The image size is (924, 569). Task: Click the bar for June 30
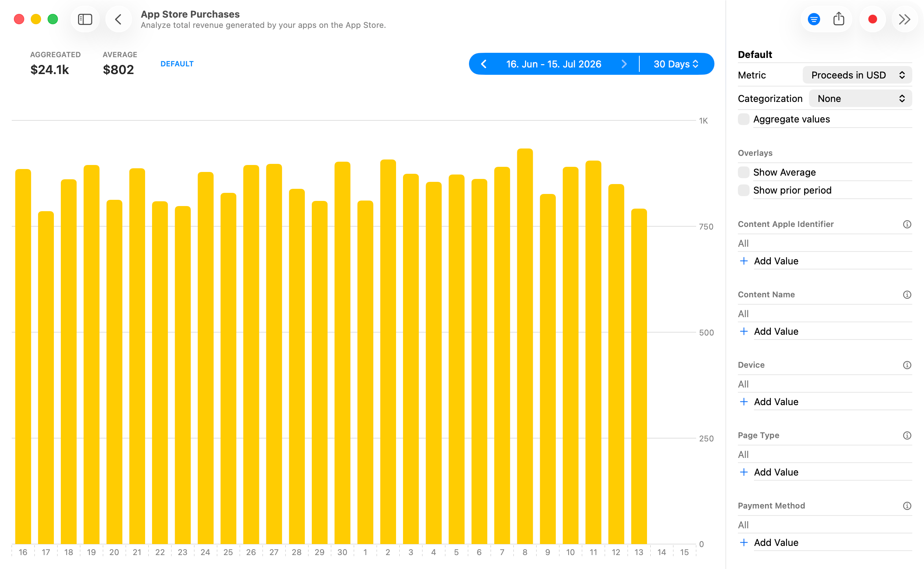pos(342,353)
